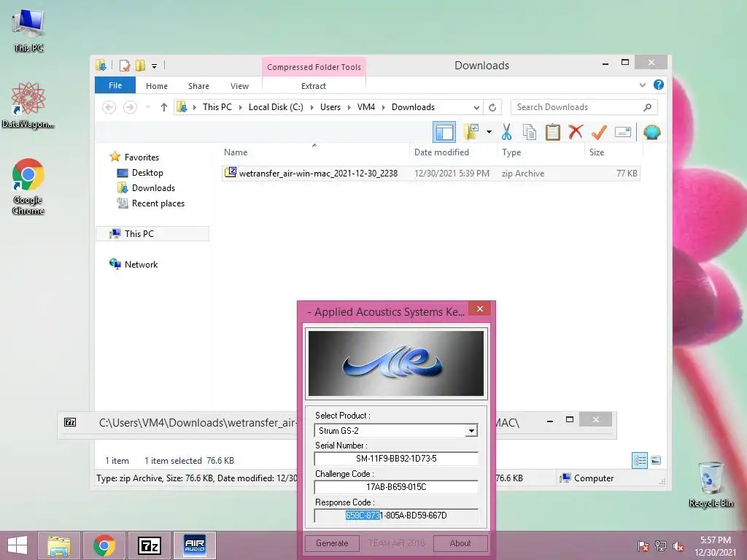
Task: Switch to the Home ribbon tab
Action: (157, 86)
